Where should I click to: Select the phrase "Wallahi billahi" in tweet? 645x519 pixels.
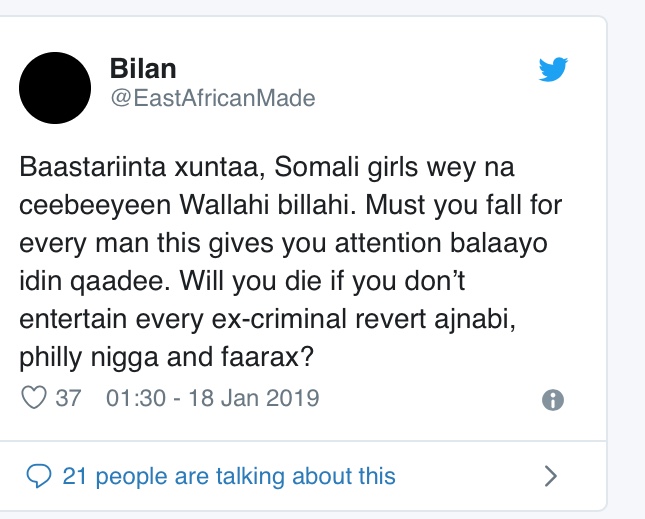[x=268, y=205]
